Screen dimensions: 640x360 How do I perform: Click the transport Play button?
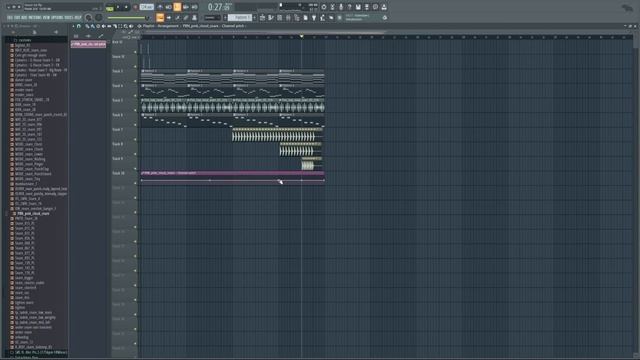point(118,7)
